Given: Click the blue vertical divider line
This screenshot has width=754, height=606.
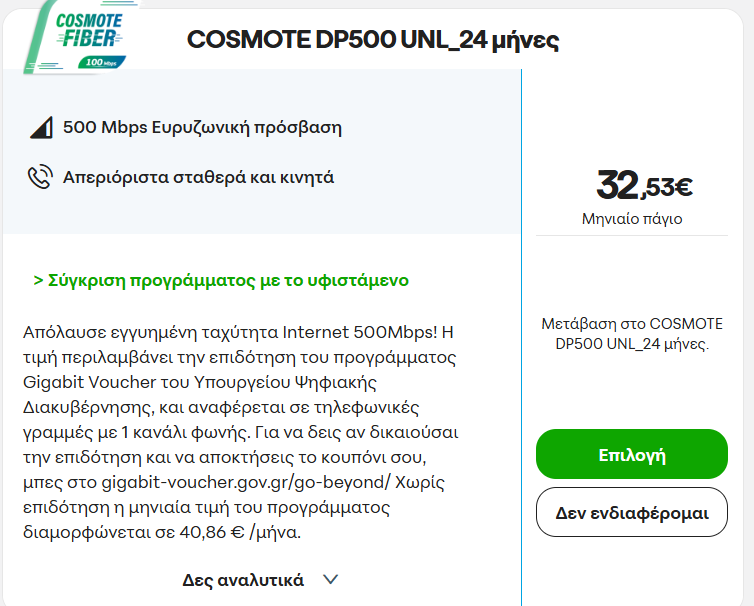Looking at the screenshot, I should 522,337.
